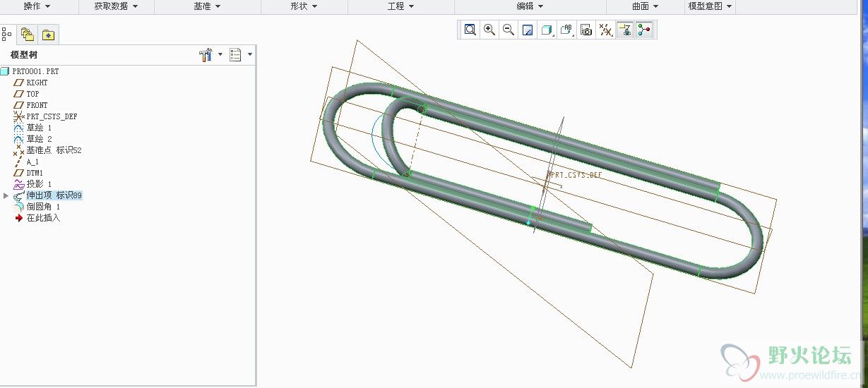Click the view manager camera icon
This screenshot has width=868, height=388.
(x=586, y=30)
